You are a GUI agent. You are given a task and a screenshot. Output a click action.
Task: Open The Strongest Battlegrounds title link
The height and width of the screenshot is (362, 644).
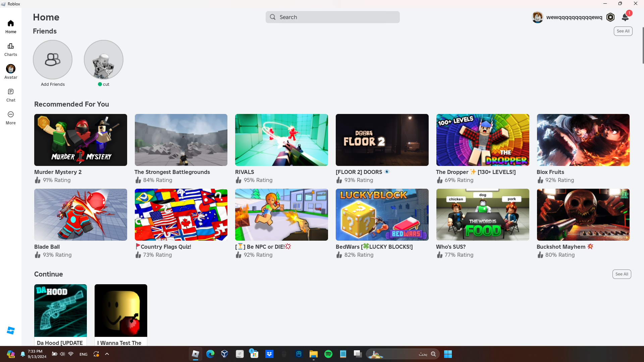click(x=172, y=172)
